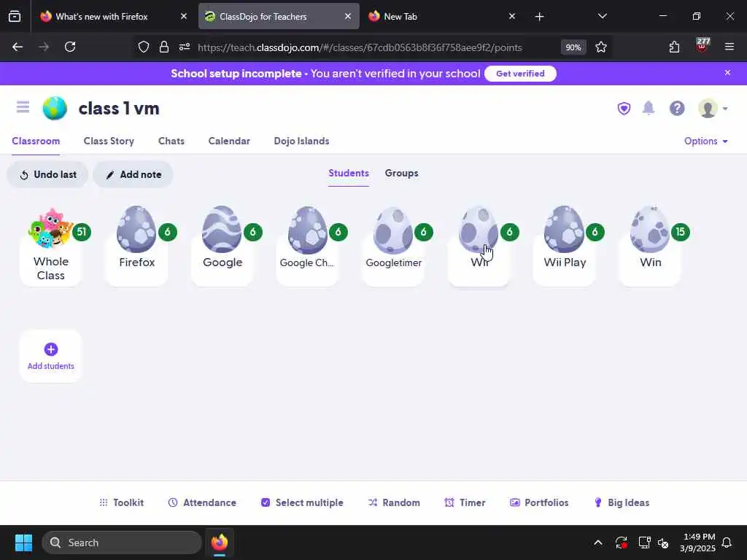Open a new browser tab with plus

(x=539, y=17)
